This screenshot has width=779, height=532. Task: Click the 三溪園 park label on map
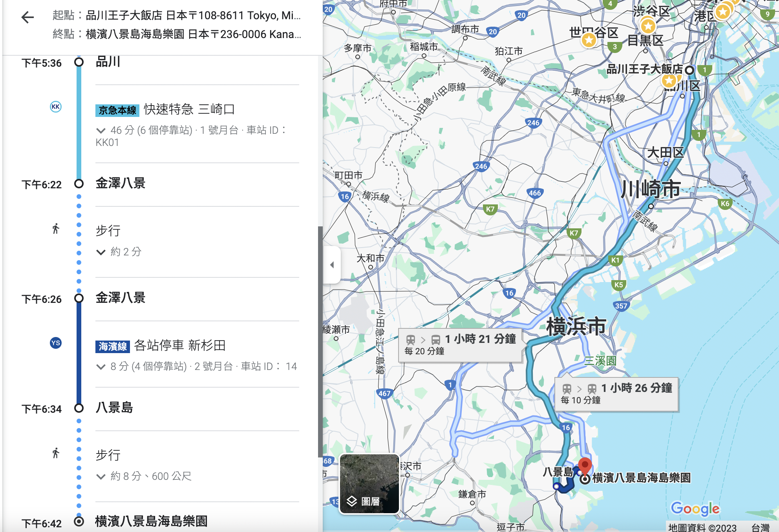600,361
